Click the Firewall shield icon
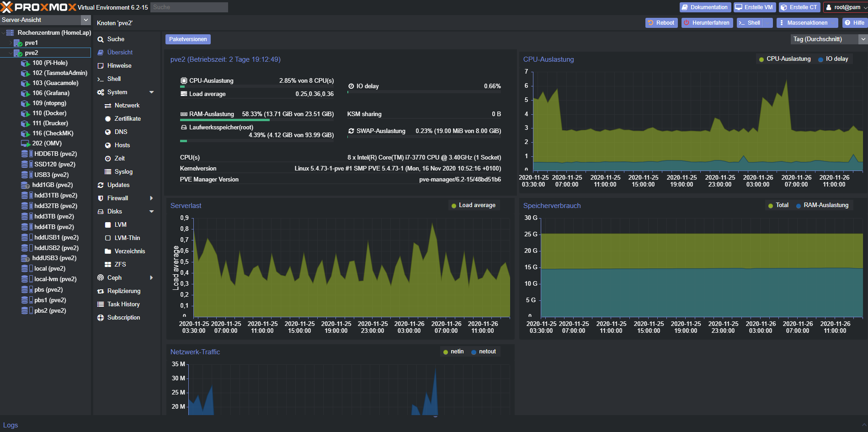The width and height of the screenshot is (868, 432). click(x=101, y=198)
